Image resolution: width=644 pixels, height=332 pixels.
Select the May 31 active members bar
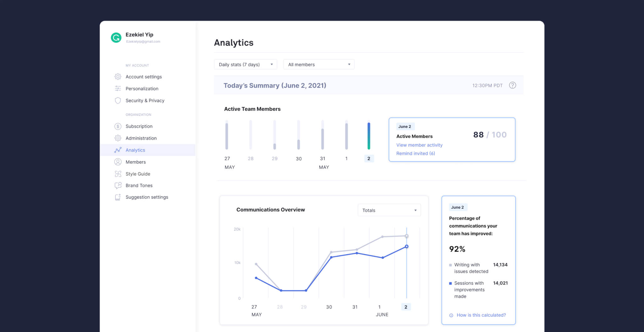click(322, 138)
